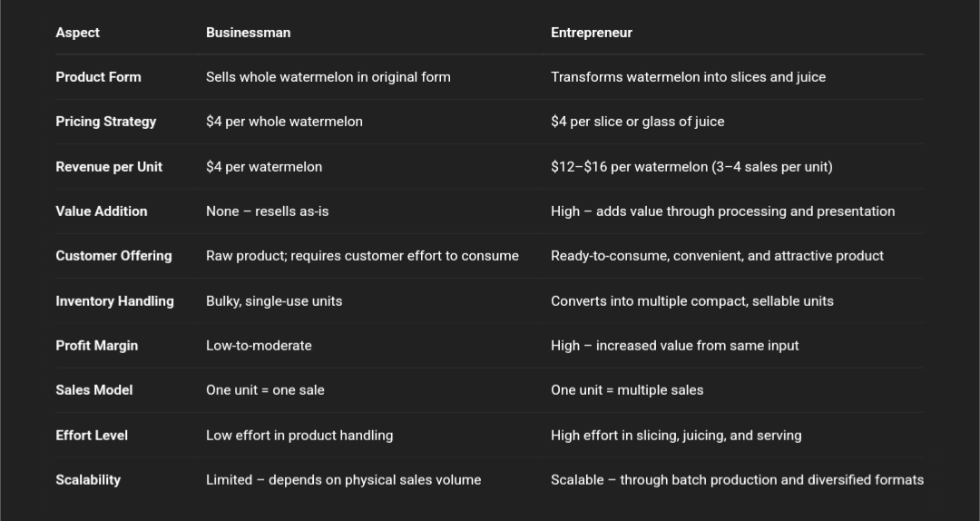
Task: Click the Entrepreneur column header
Action: pyautogui.click(x=591, y=33)
